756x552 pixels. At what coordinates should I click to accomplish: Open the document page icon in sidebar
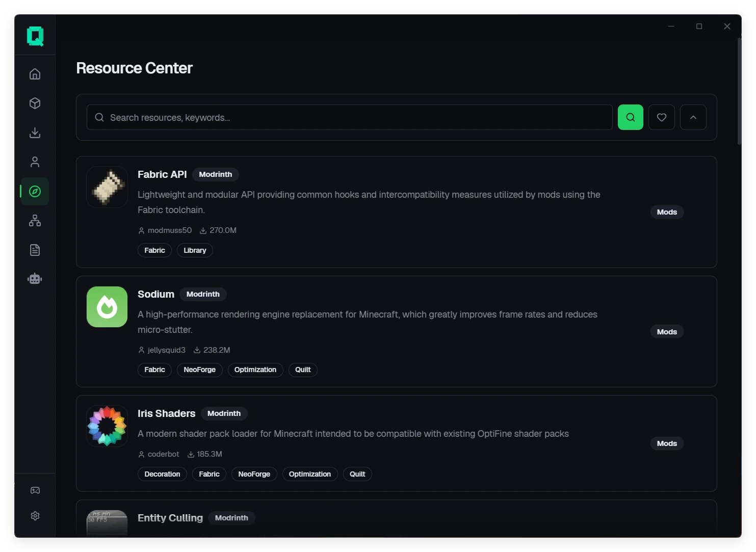pos(35,250)
